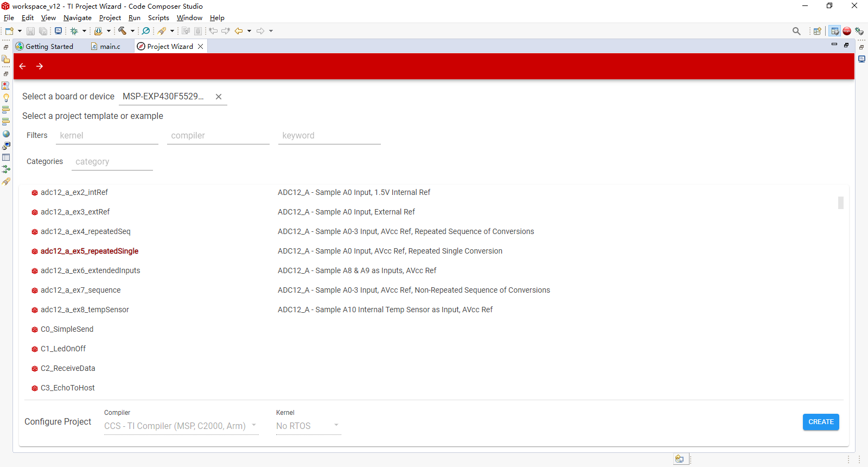This screenshot has width=868, height=467.
Task: Clear the selected MSP-EXP430F5529 board
Action: click(x=219, y=97)
